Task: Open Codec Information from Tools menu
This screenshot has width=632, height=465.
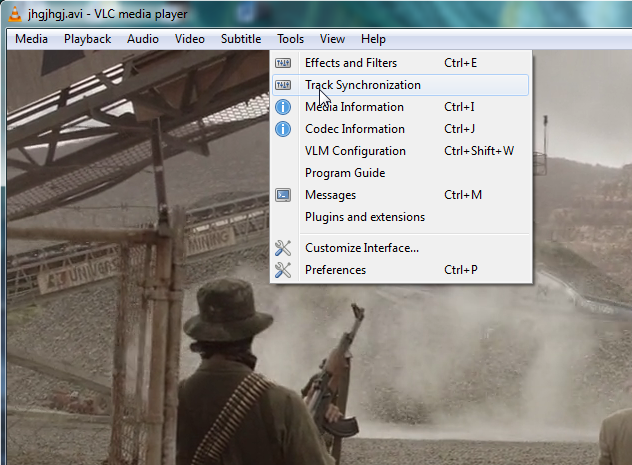Action: tap(401, 129)
